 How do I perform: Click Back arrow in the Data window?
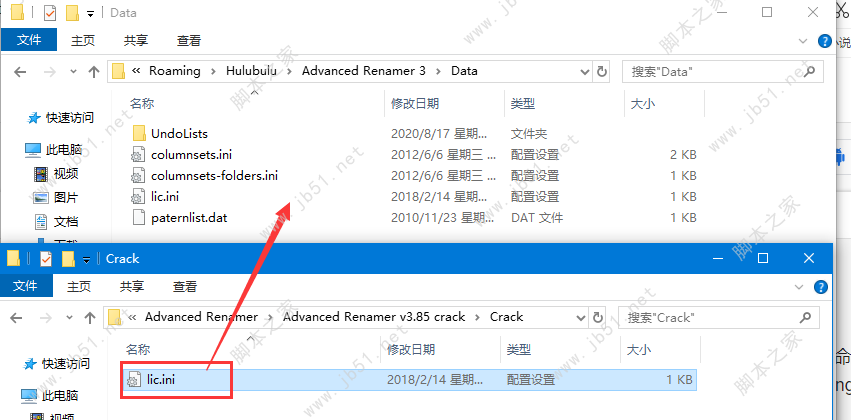point(20,72)
